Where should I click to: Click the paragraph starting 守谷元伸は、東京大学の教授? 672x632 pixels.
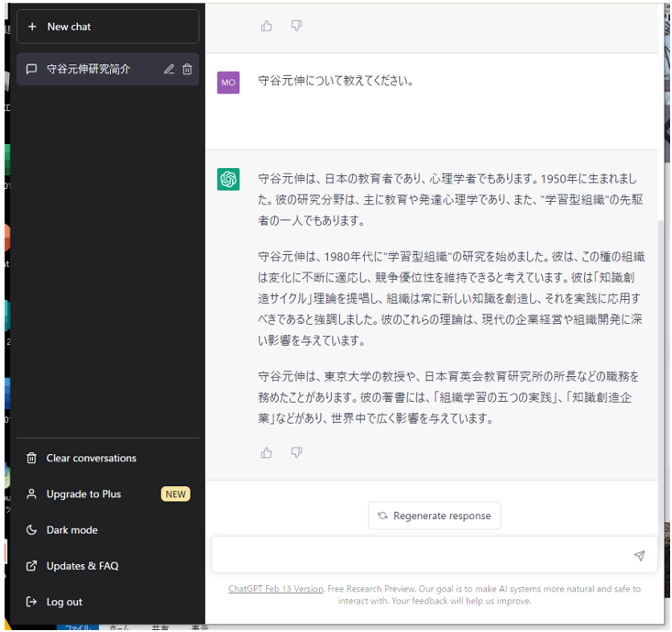pos(448,397)
